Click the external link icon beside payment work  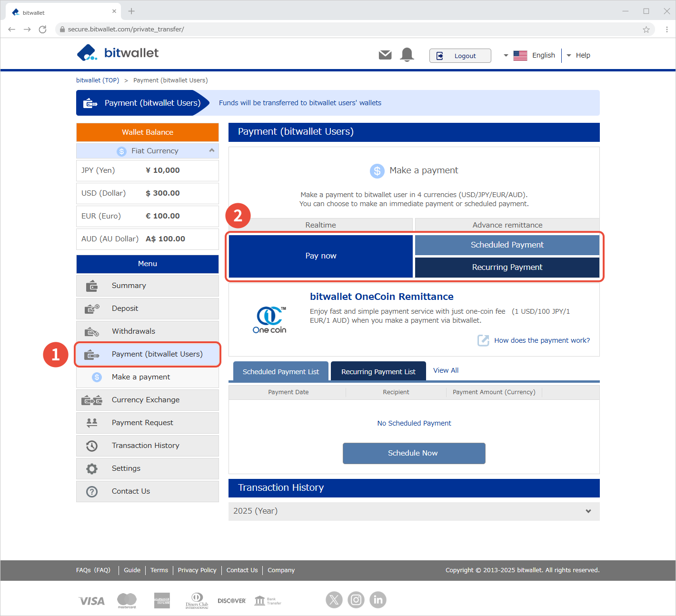click(x=483, y=340)
